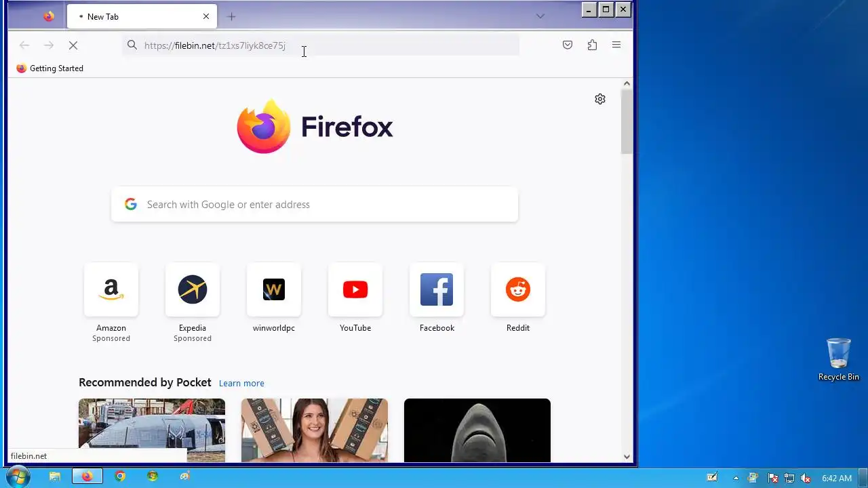Open Windows Explorer from the taskbar
The image size is (868, 488).
[55, 477]
